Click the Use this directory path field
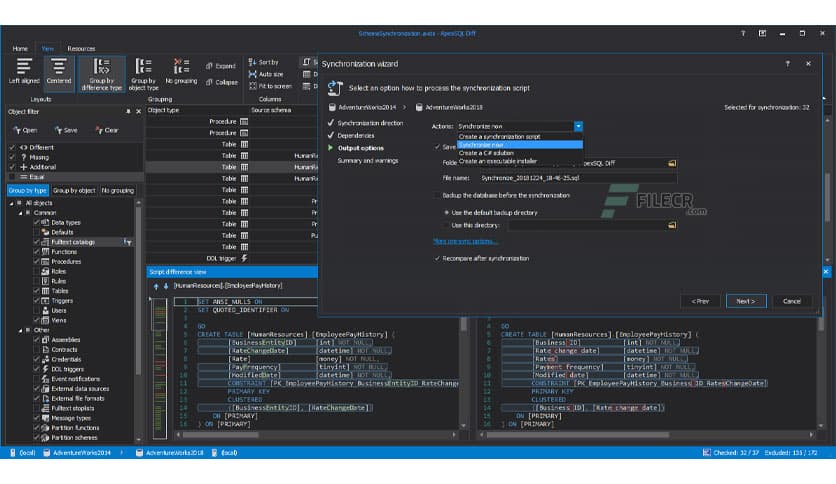The width and height of the screenshot is (836, 484). click(588, 225)
